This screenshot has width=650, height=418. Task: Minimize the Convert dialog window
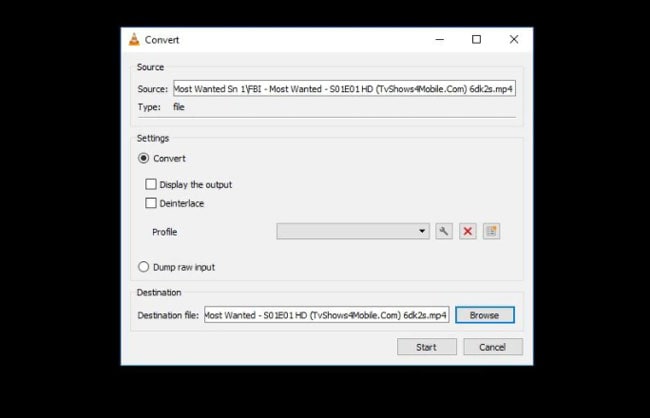click(440, 40)
